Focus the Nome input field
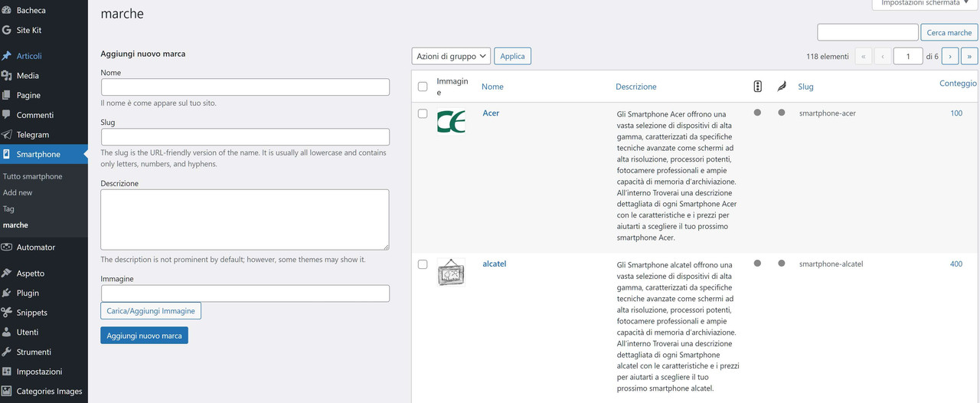This screenshot has height=403, width=980. tap(245, 87)
